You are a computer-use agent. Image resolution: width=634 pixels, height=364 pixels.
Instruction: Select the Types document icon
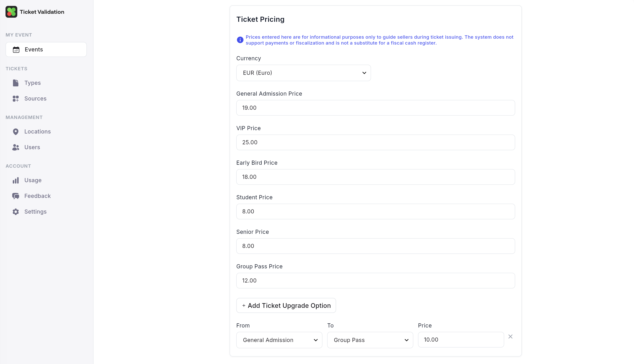point(16,83)
